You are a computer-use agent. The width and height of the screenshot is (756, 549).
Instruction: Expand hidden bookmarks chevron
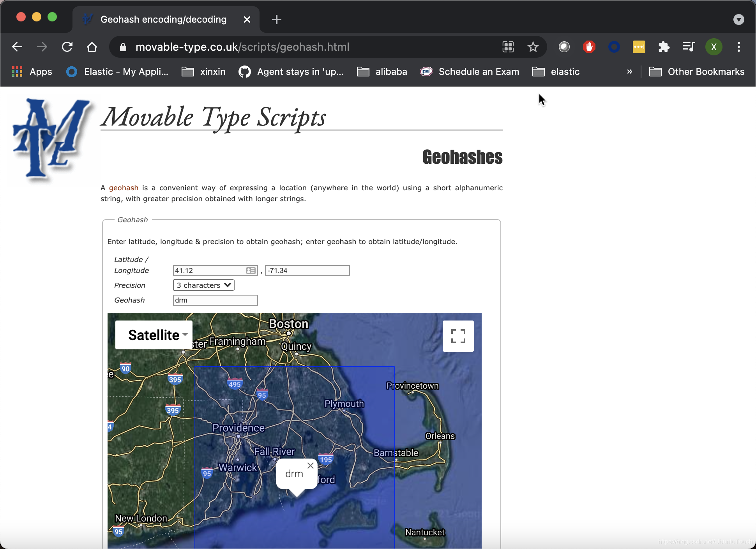(x=629, y=72)
